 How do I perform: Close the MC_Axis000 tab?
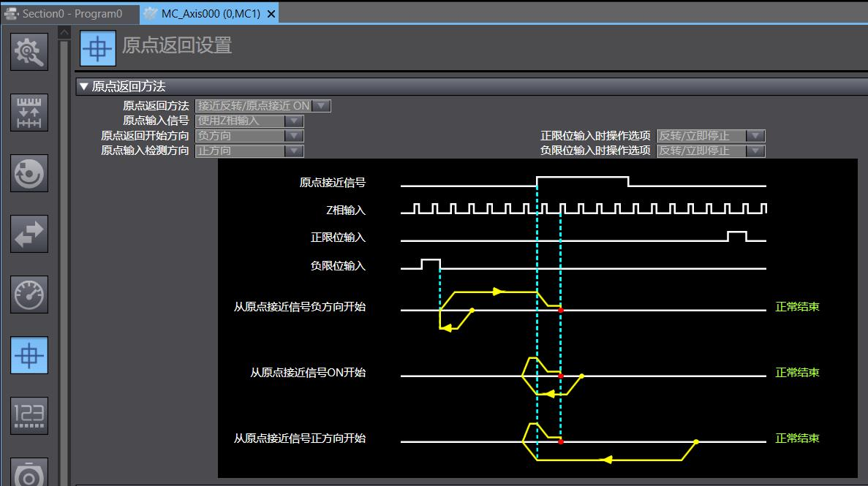tap(271, 14)
